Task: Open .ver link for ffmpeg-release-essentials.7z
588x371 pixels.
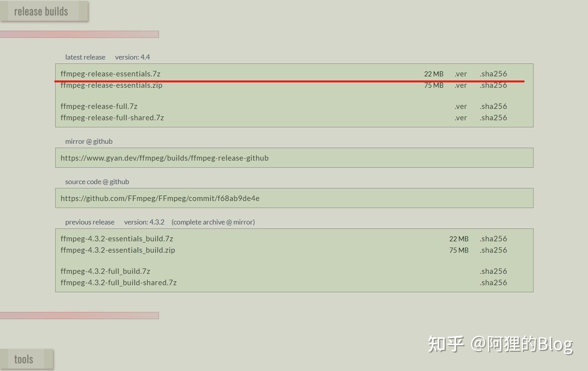Action: pos(461,74)
